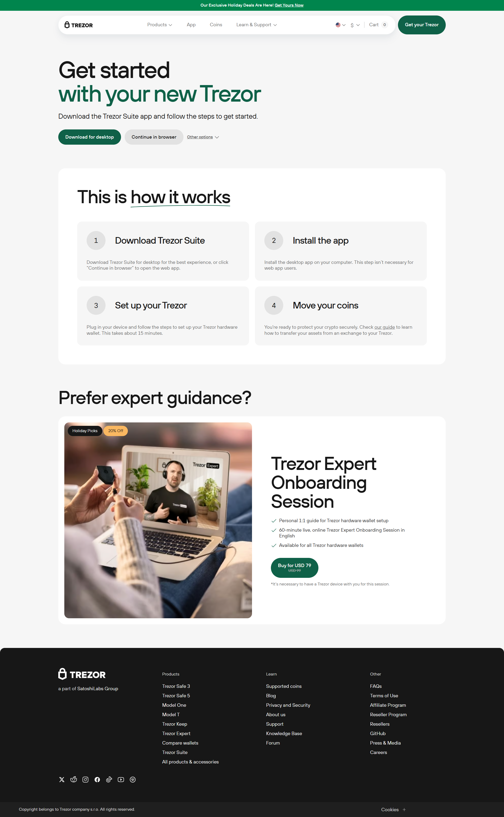Click the App menu item
Viewport: 504px width, 817px height.
(191, 24)
